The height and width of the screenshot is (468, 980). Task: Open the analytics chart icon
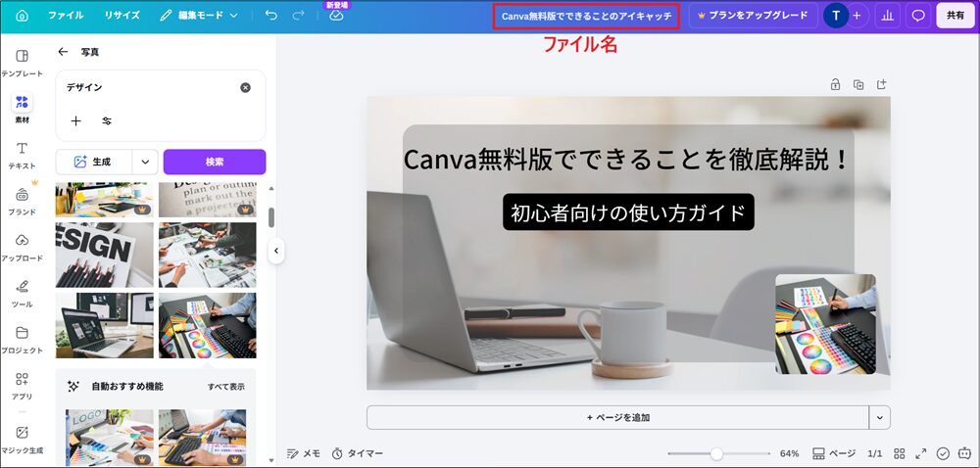887,17
